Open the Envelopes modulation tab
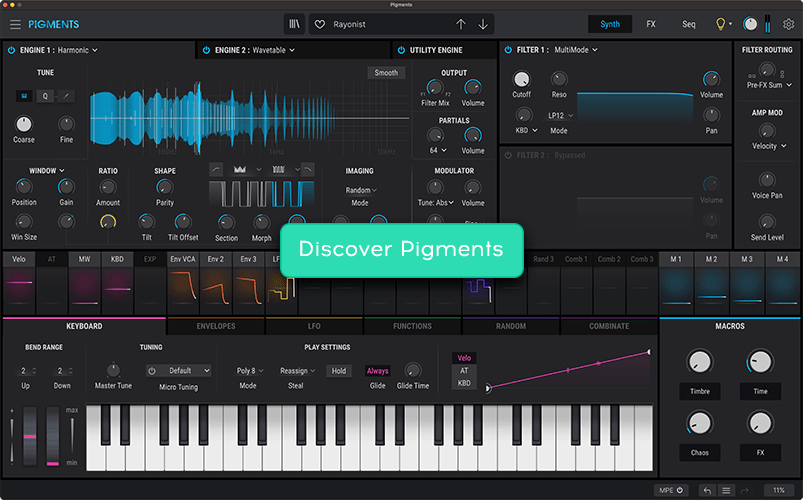The image size is (803, 500). click(x=216, y=326)
